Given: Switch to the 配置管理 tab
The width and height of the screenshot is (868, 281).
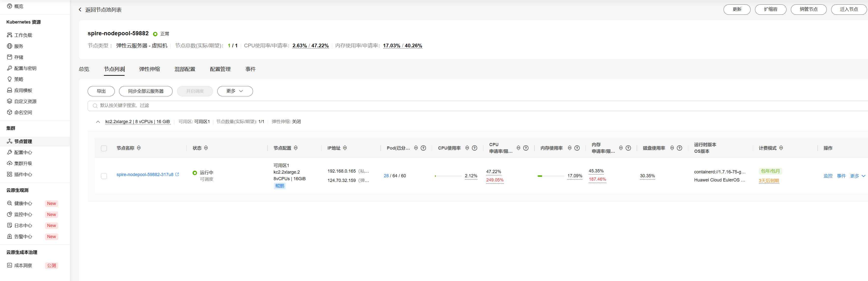Looking at the screenshot, I should click(220, 69).
